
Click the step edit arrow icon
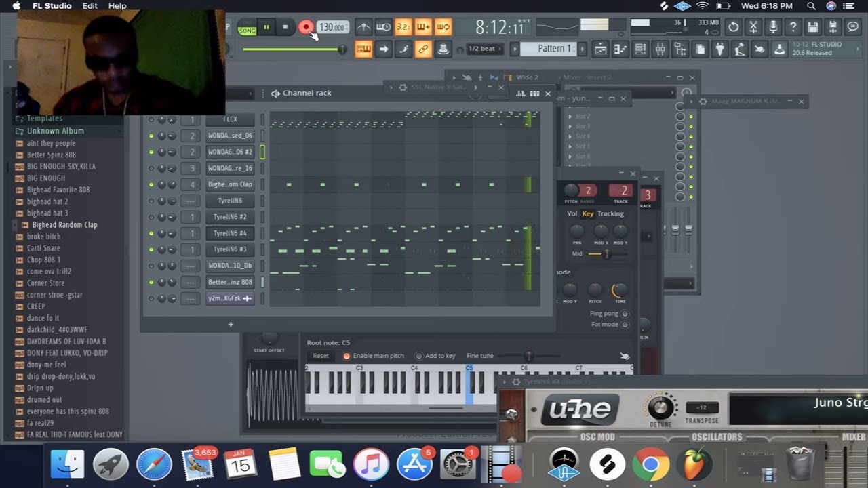click(x=383, y=49)
